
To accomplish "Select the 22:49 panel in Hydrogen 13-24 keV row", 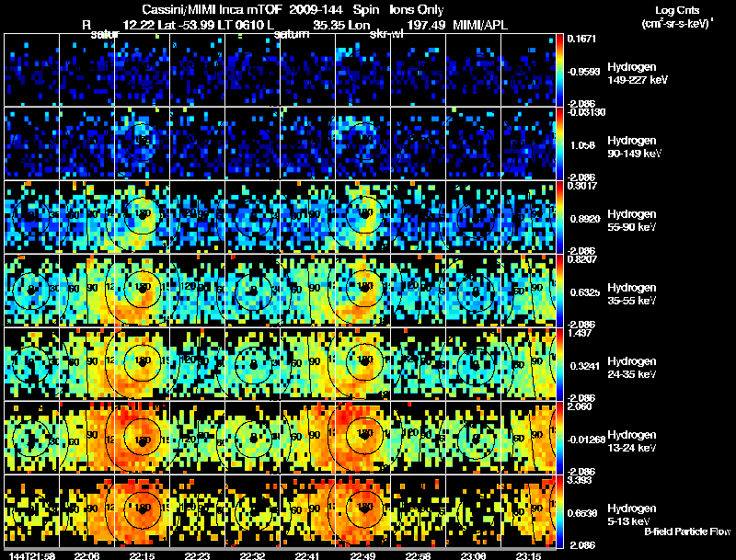I will [362, 438].
